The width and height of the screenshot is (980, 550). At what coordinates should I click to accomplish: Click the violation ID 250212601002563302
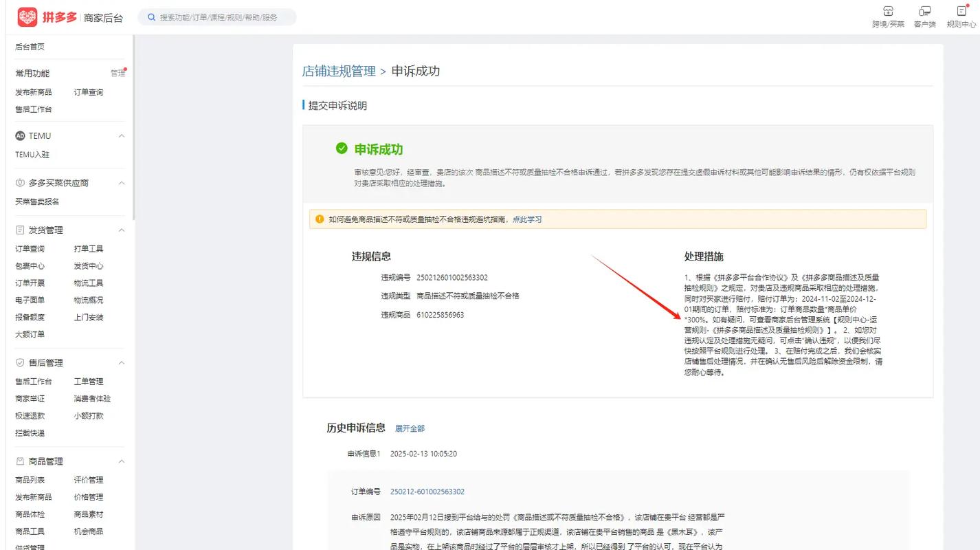452,278
